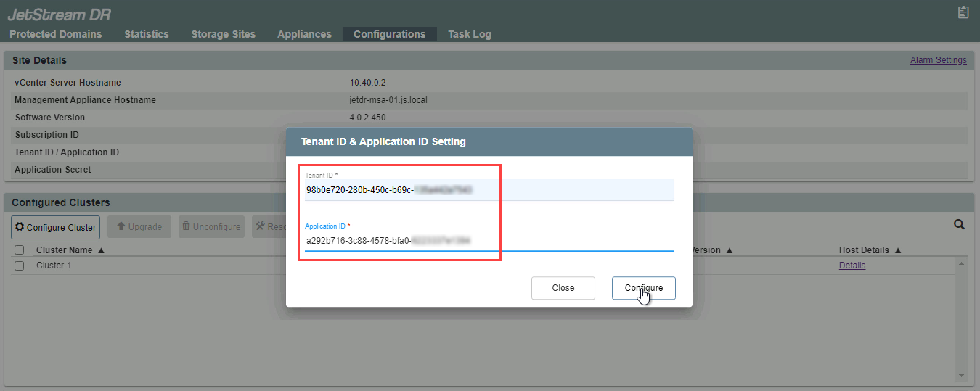Sort by Cluster Name column arrow

click(x=101, y=250)
